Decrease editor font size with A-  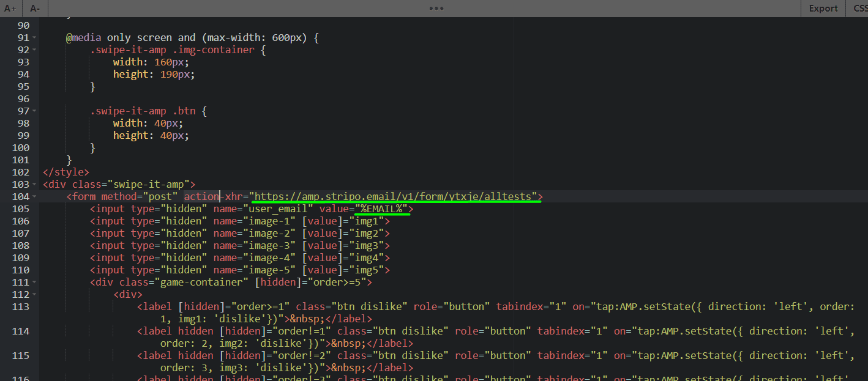coord(35,8)
